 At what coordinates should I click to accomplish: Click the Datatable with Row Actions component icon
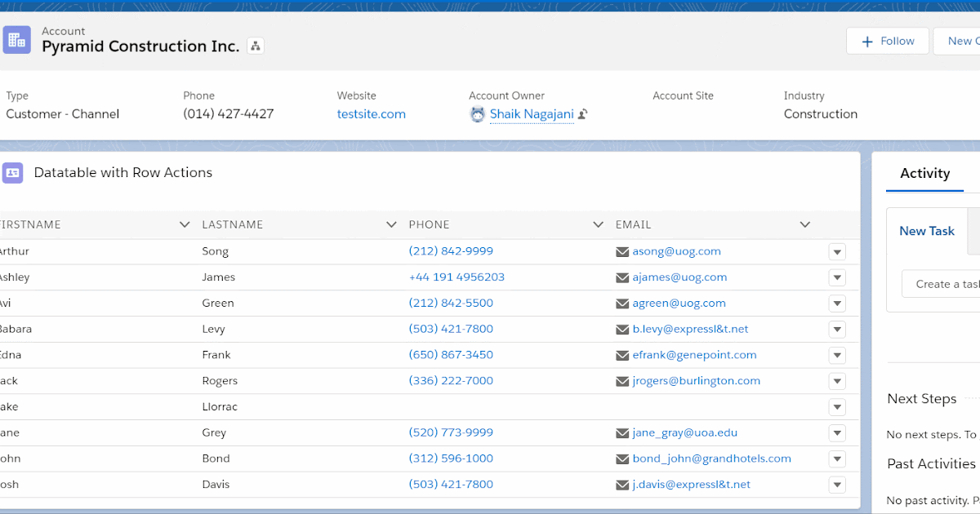pyautogui.click(x=12, y=173)
